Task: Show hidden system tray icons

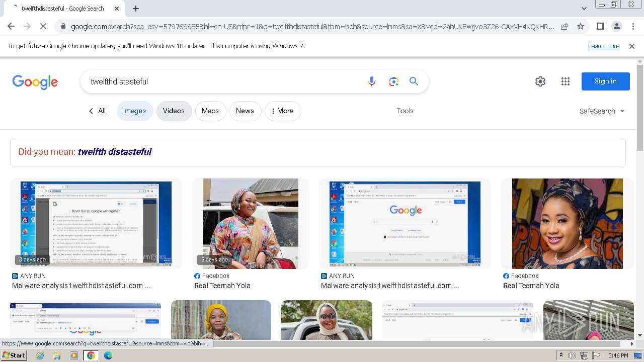Action: [561, 355]
